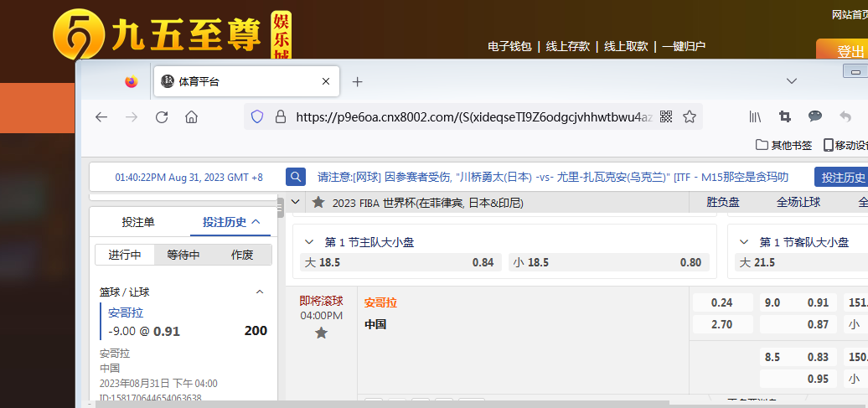Click the URL address bar
Viewport: 868px width, 408px height.
point(474,116)
